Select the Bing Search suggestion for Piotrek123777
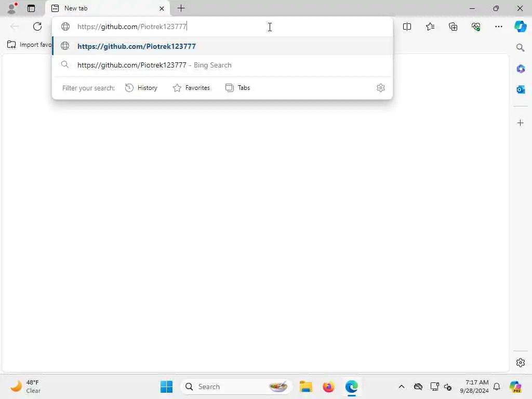Image resolution: width=532 pixels, height=399 pixels. (222, 65)
